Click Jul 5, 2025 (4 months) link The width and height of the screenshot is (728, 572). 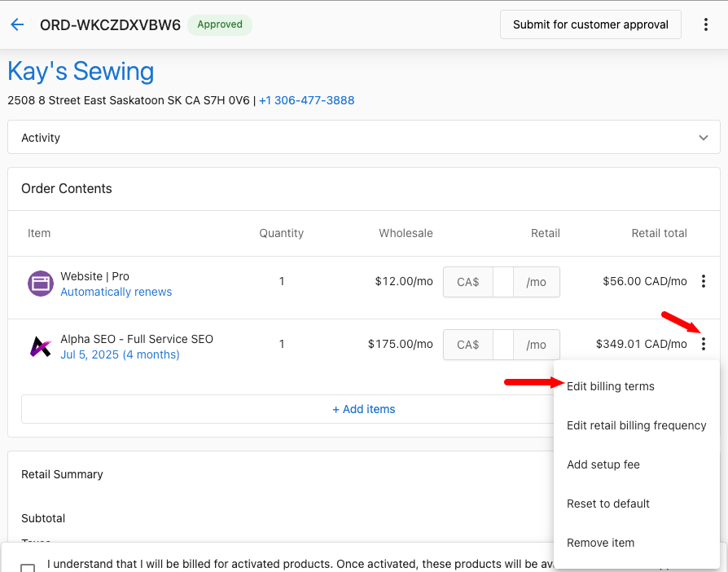pos(120,354)
